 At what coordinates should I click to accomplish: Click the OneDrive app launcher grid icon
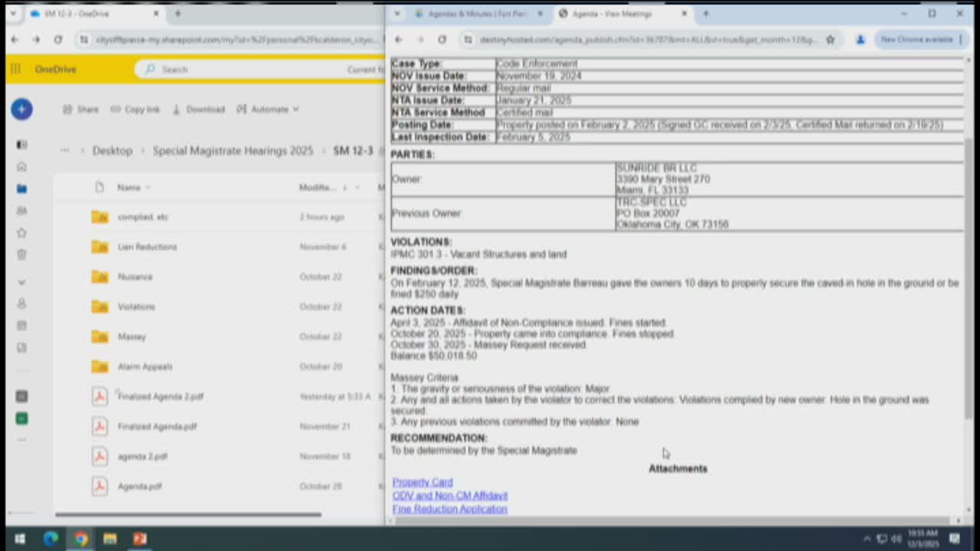(15, 69)
